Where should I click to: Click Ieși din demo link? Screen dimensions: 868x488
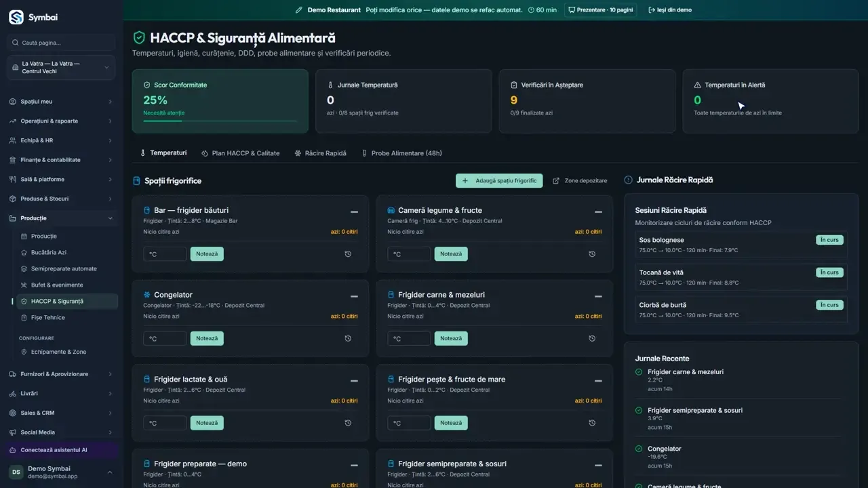[x=670, y=10]
